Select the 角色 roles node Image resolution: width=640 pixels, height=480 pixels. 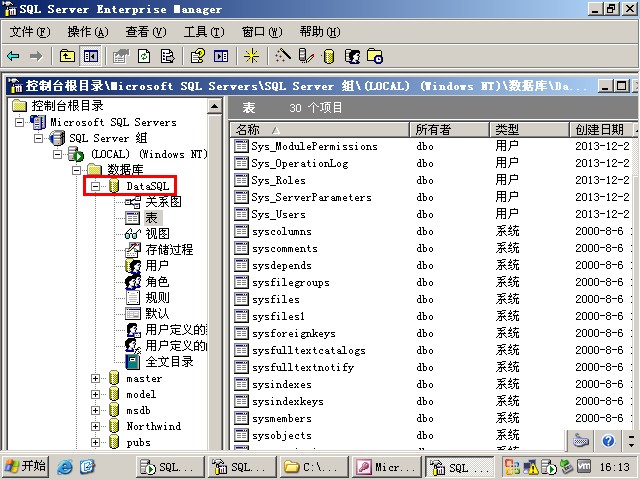coord(157,282)
